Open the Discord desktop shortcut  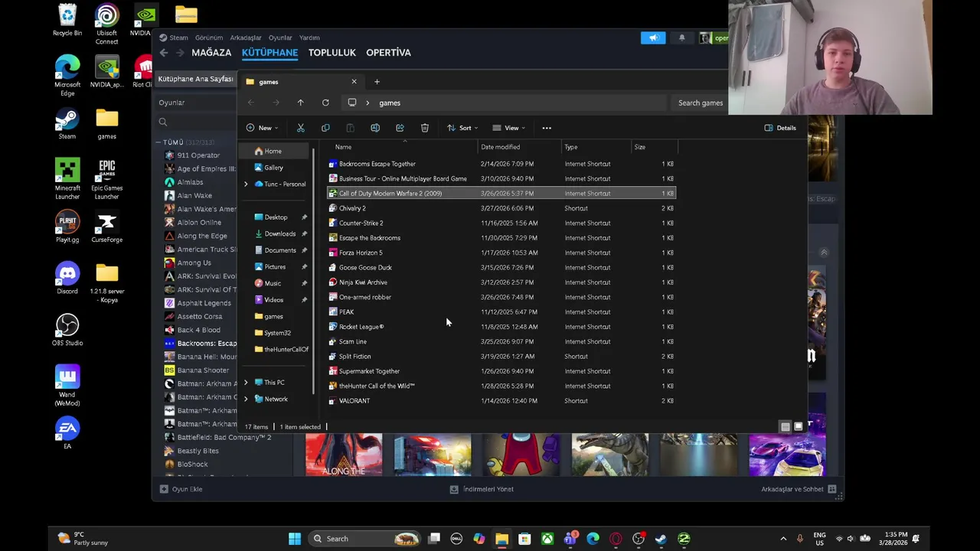tap(67, 279)
